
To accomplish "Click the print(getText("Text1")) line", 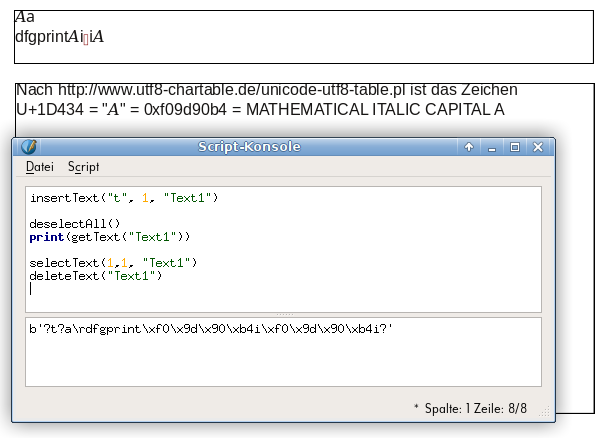I will coord(109,237).
